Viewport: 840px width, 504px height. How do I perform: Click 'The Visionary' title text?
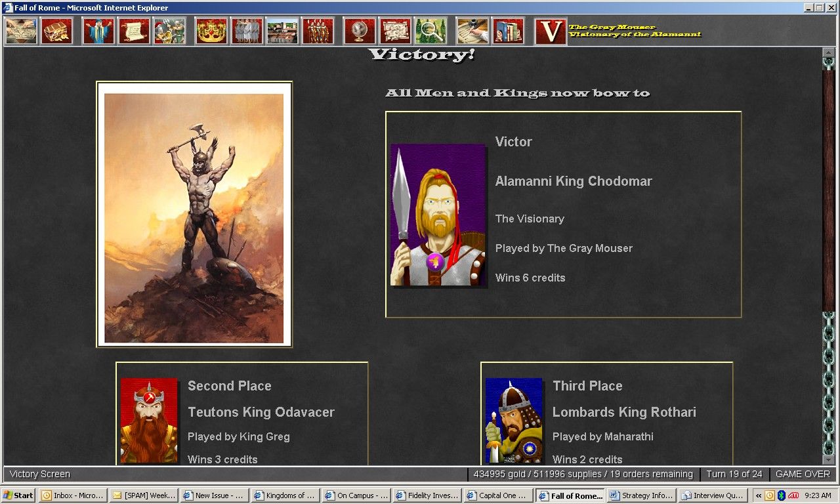point(530,219)
